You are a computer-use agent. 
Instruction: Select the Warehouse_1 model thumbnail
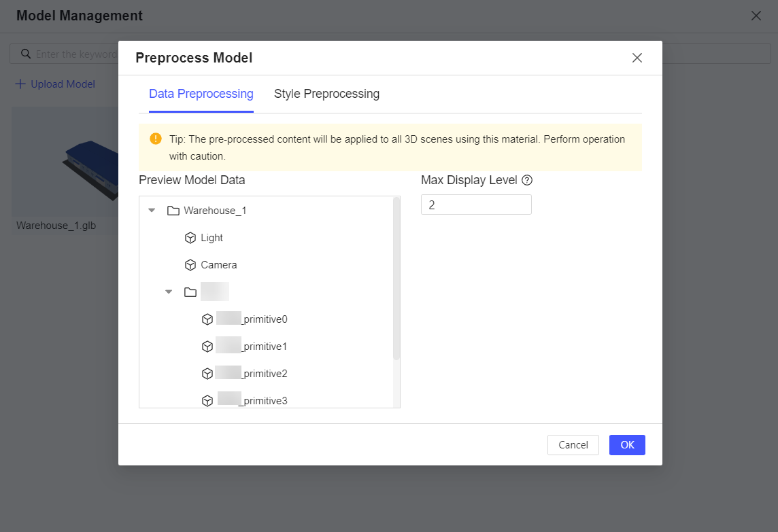coord(65,161)
